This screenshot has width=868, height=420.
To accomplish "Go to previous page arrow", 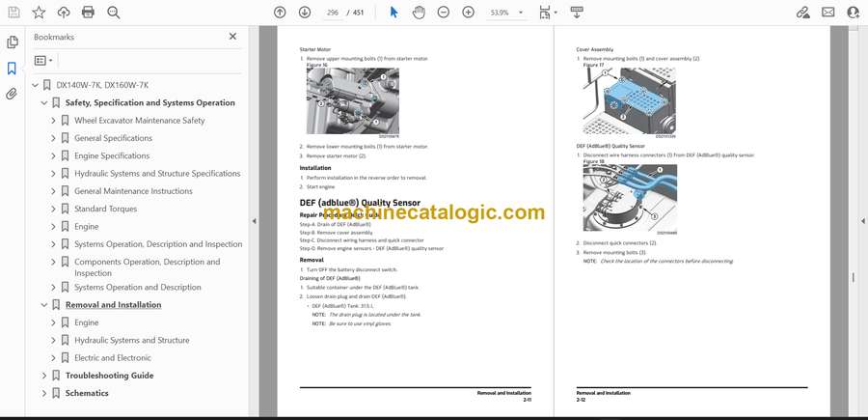I will point(280,13).
